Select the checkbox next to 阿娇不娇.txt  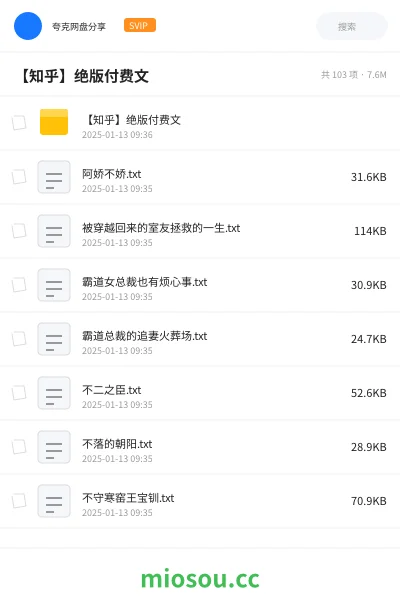pyautogui.click(x=19, y=177)
